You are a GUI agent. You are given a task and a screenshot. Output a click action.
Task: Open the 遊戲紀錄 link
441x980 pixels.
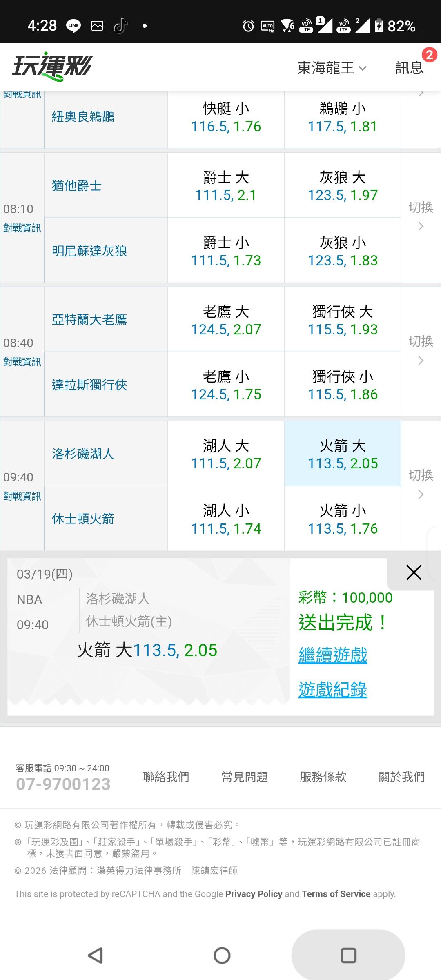[333, 690]
